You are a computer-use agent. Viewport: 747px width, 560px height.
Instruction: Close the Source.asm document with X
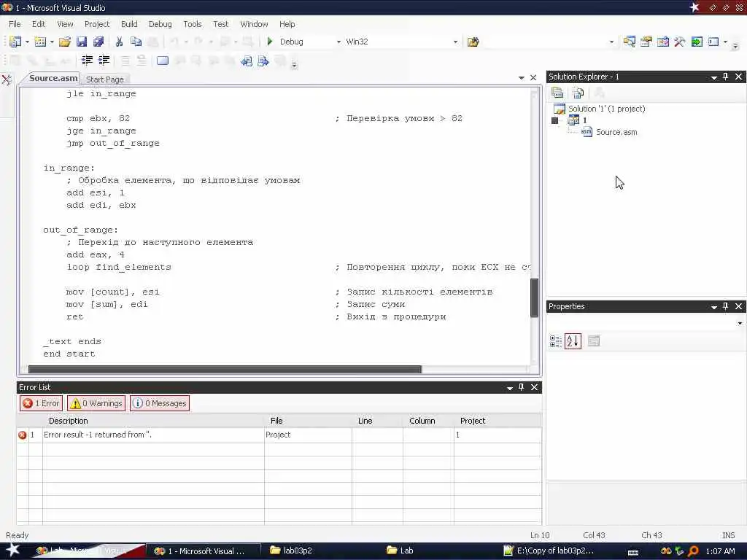pos(533,77)
